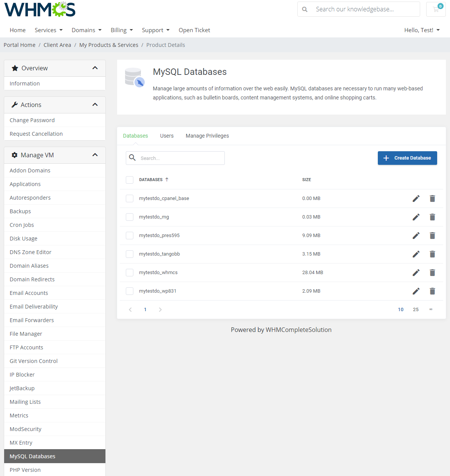Check the mytestdo_pres595 row checkbox
The height and width of the screenshot is (476, 450).
[130, 235]
